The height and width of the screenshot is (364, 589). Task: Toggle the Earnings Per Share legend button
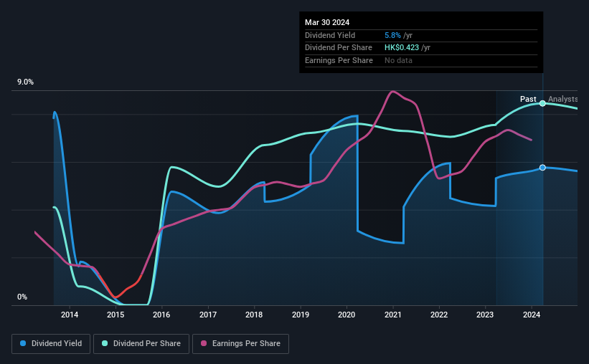point(240,344)
